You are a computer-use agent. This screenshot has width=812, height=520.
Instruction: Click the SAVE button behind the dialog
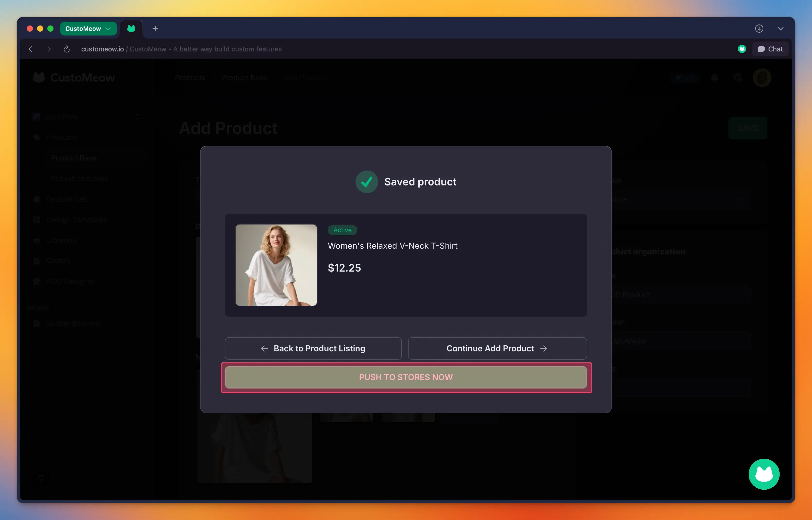(748, 128)
